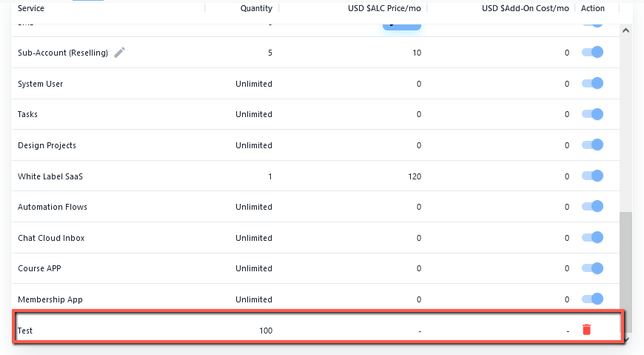Turn off Chat Cloud Inbox toggle

coord(593,238)
